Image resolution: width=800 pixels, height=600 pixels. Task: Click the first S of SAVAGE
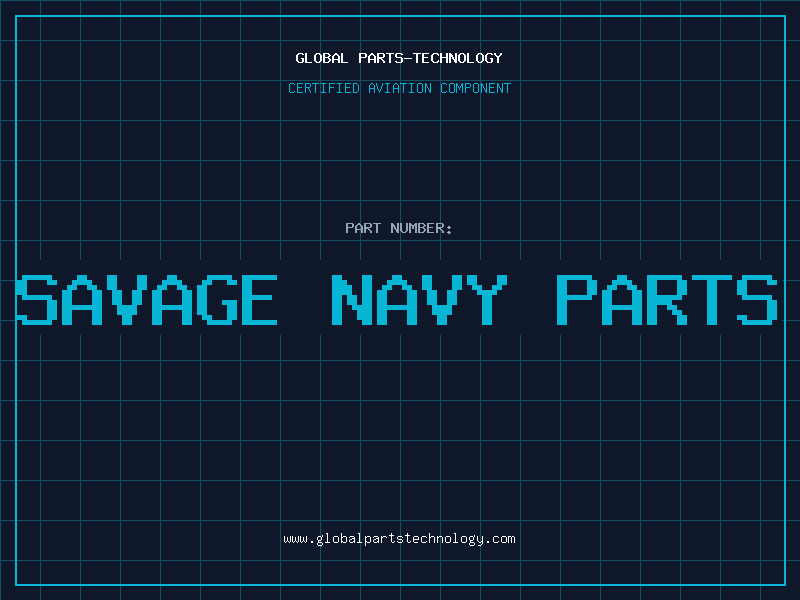37,300
